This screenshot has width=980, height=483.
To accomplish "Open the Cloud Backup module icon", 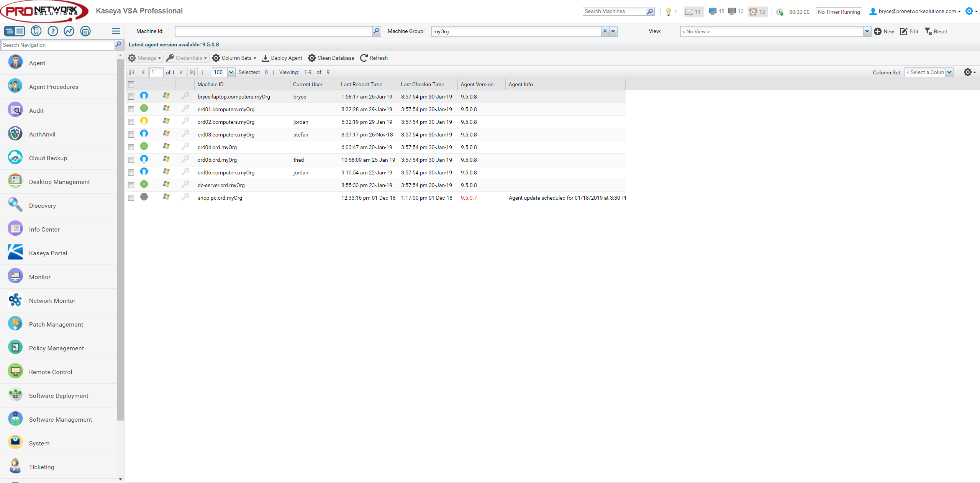I will click(x=15, y=158).
